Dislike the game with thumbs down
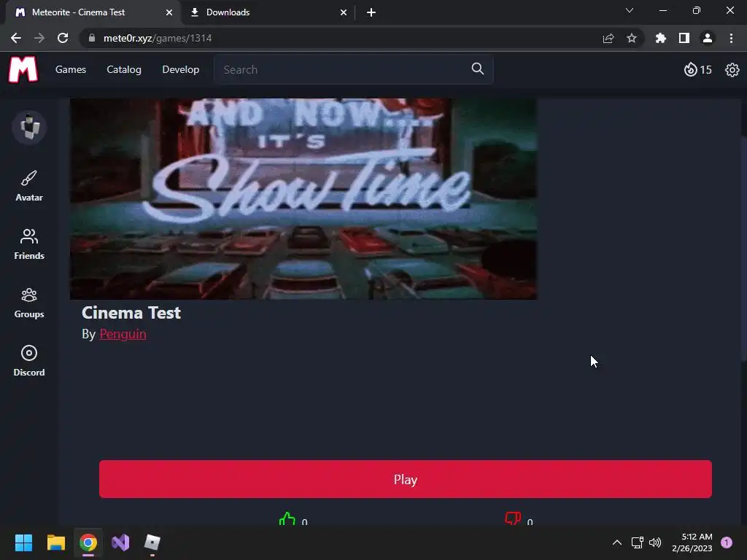The image size is (747, 560). pos(513,518)
